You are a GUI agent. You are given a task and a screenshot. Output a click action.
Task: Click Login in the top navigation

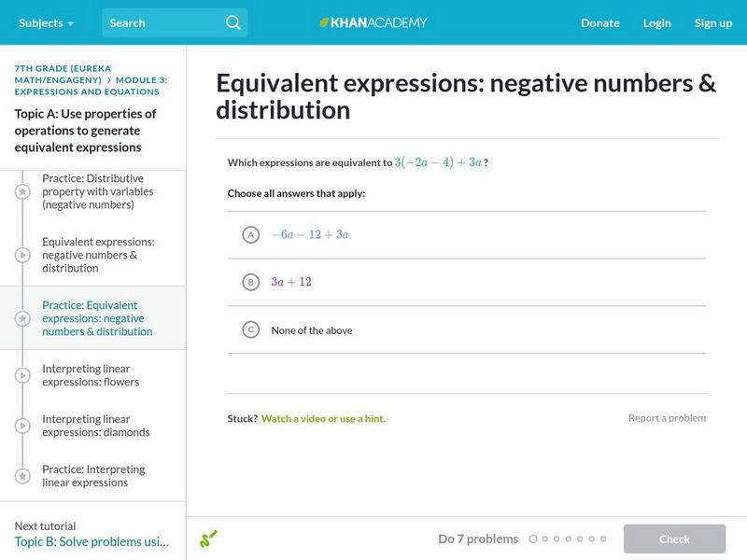tap(656, 22)
